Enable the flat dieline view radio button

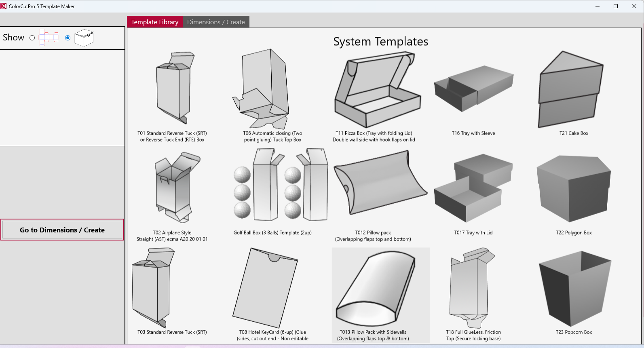point(32,38)
